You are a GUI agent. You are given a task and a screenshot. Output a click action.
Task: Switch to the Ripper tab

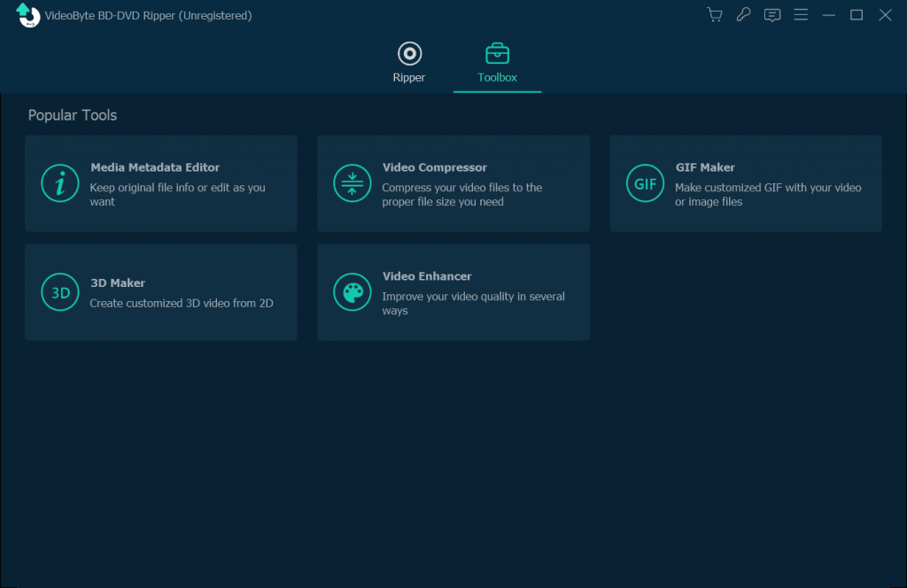409,63
